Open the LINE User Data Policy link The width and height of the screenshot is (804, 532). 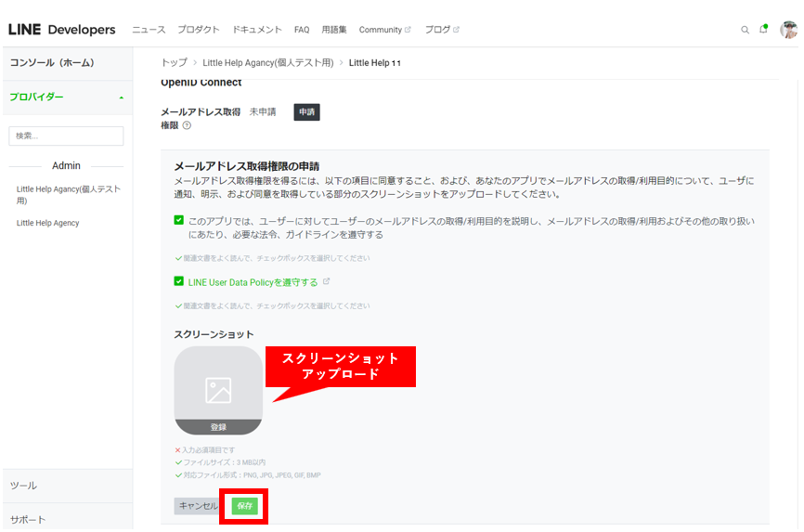coord(253,282)
